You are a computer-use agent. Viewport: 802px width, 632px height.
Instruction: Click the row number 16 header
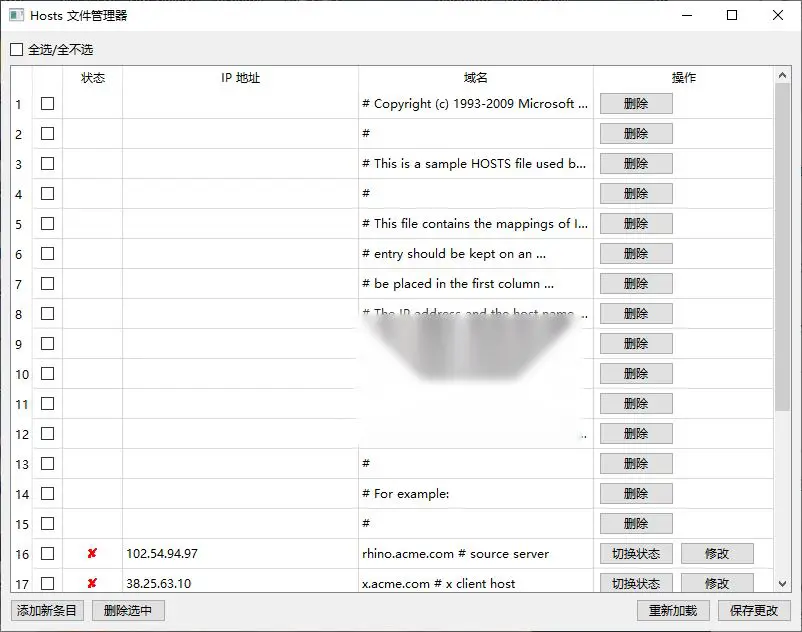click(x=22, y=554)
